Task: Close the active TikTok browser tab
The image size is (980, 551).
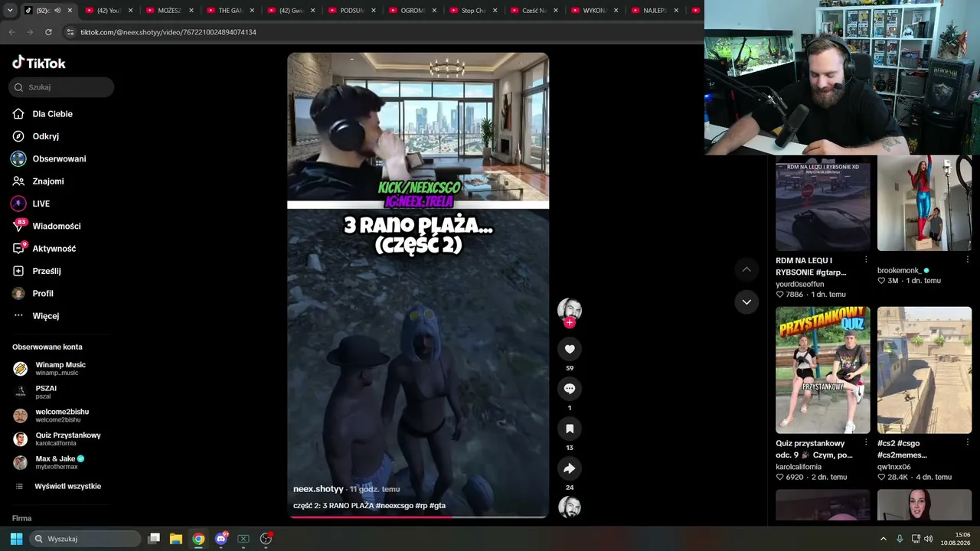Action: pyautogui.click(x=70, y=11)
